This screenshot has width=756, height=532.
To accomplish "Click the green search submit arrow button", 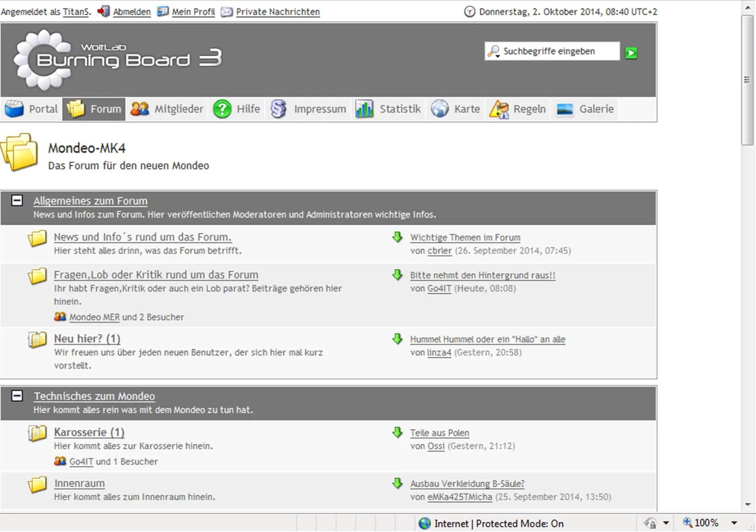I will pos(631,53).
